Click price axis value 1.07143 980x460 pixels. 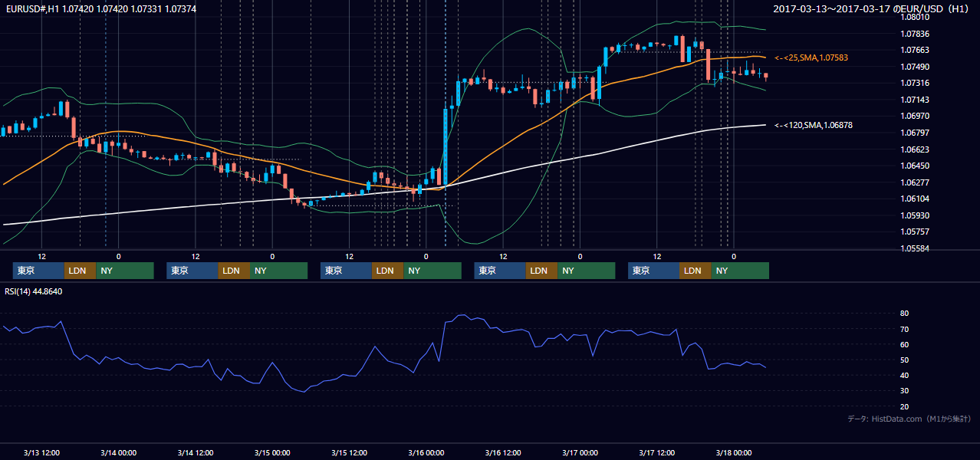915,100
